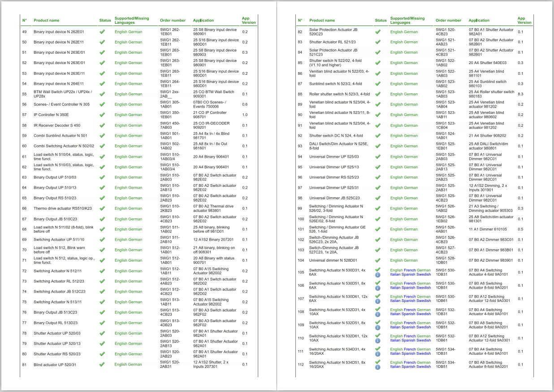Click the status checkmark for Universal dimmer N 528D01
This screenshot has width=554, height=392.
(x=378, y=260)
